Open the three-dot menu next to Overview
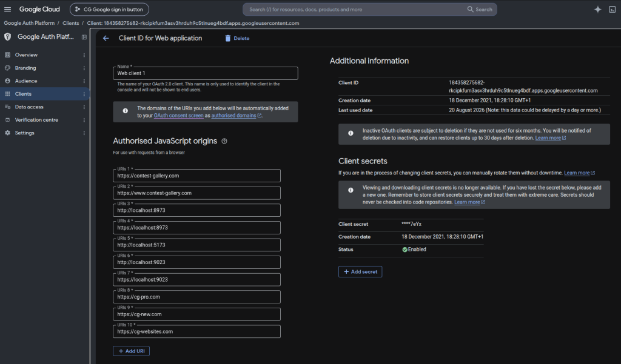Viewport: 621px width, 364px height. click(84, 55)
